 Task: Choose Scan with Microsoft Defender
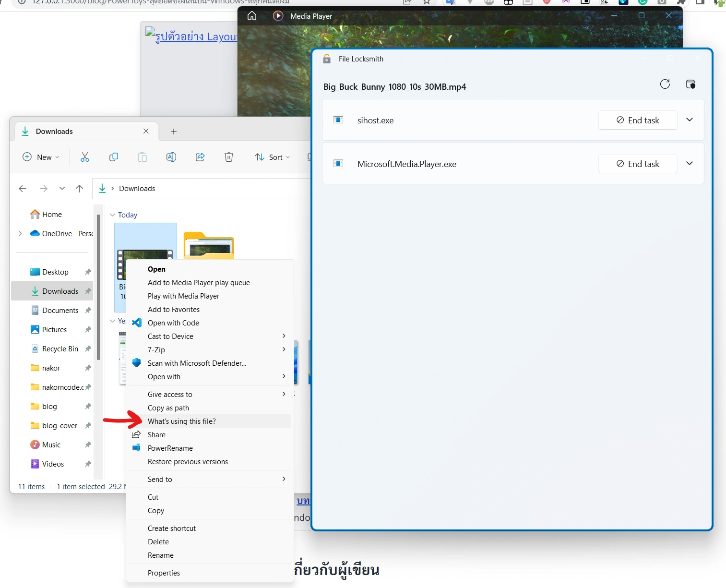tap(210, 363)
